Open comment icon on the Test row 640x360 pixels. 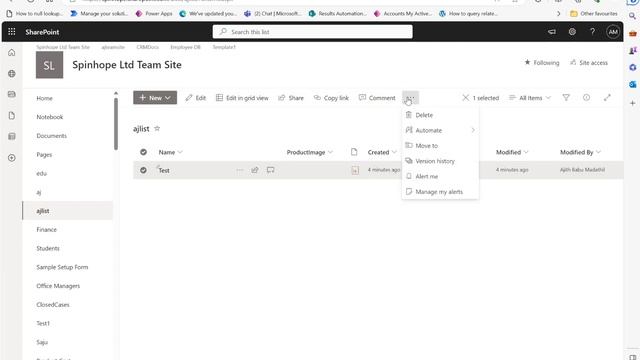coord(271,170)
